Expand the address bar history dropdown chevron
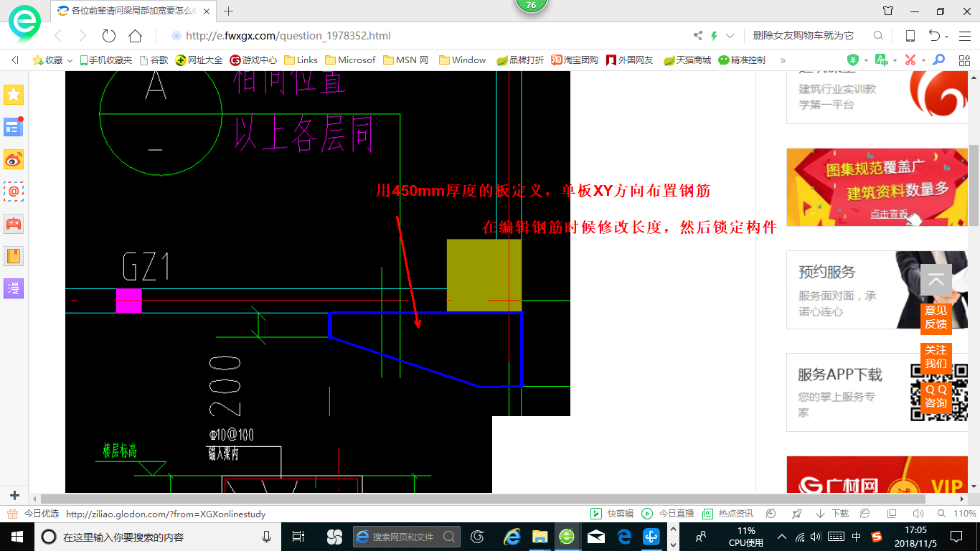This screenshot has width=980, height=551. tap(730, 36)
